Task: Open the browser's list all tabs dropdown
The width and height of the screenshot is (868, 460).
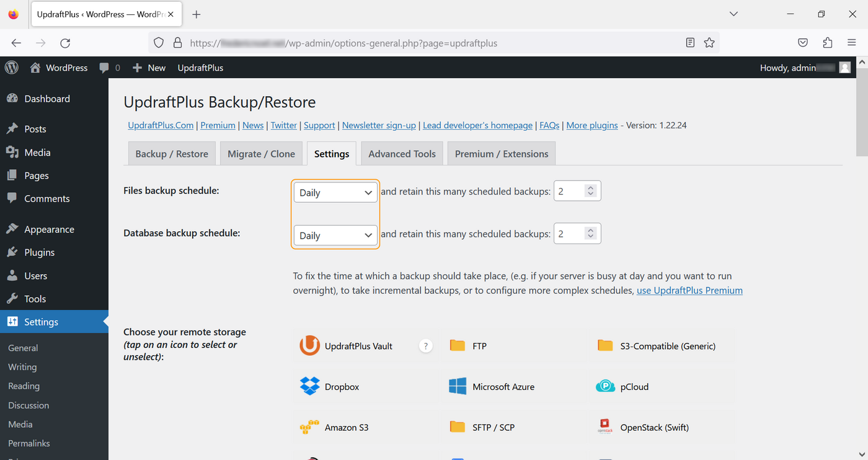Action: 733,14
